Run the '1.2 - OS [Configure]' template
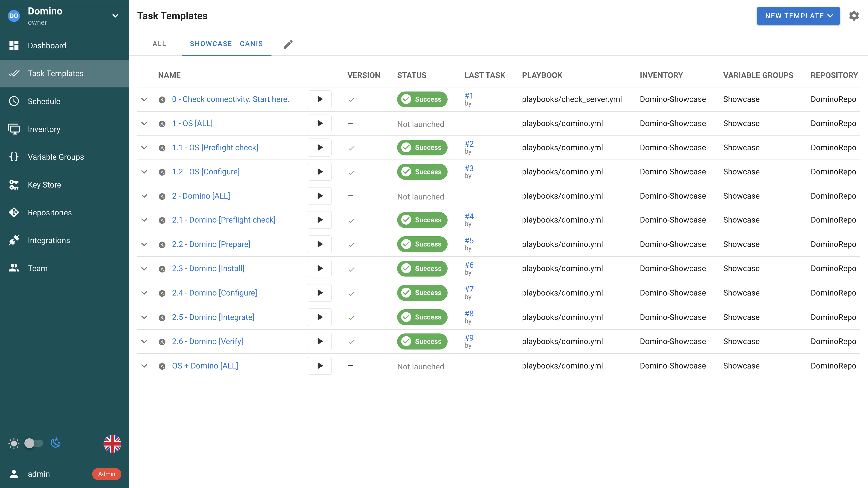Image resolution: width=868 pixels, height=488 pixels. pyautogui.click(x=319, y=172)
